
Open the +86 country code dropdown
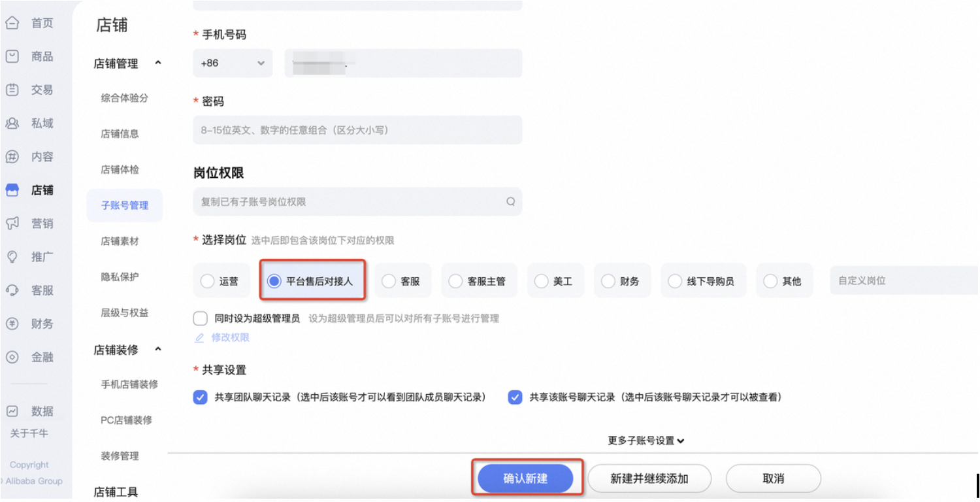[233, 63]
